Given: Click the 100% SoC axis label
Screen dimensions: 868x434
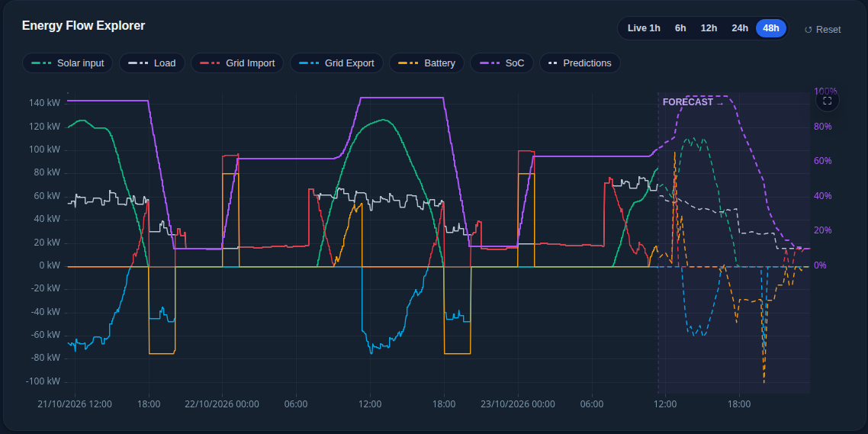Looking at the screenshot, I should pyautogui.click(x=825, y=92).
